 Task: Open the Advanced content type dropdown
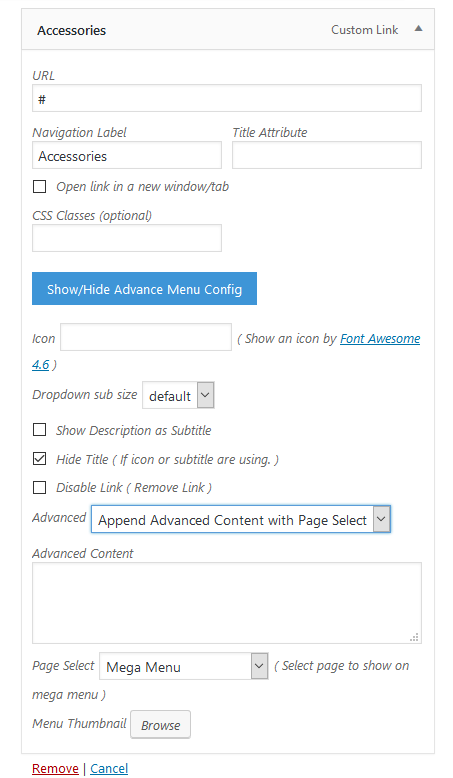click(x=241, y=519)
